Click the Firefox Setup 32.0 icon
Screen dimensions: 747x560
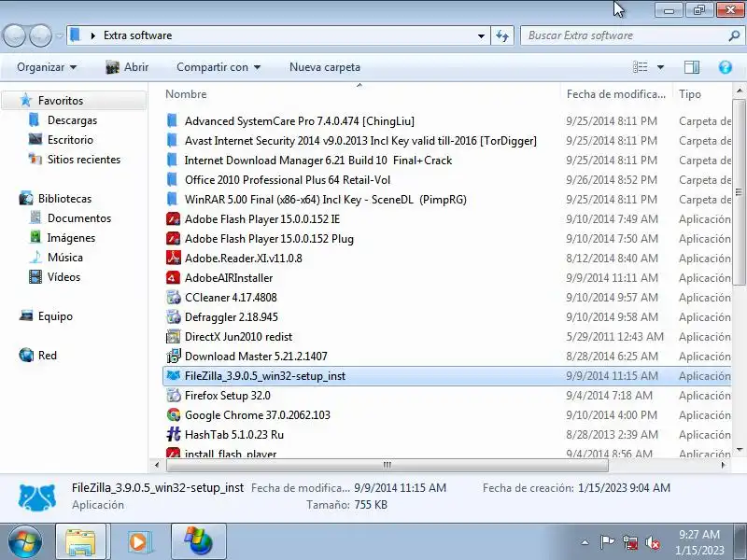[173, 395]
